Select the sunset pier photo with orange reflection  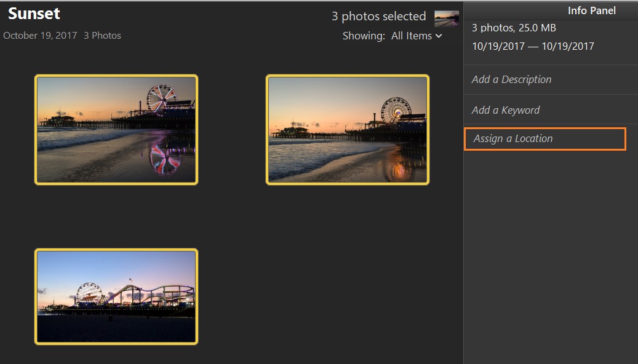click(x=348, y=130)
